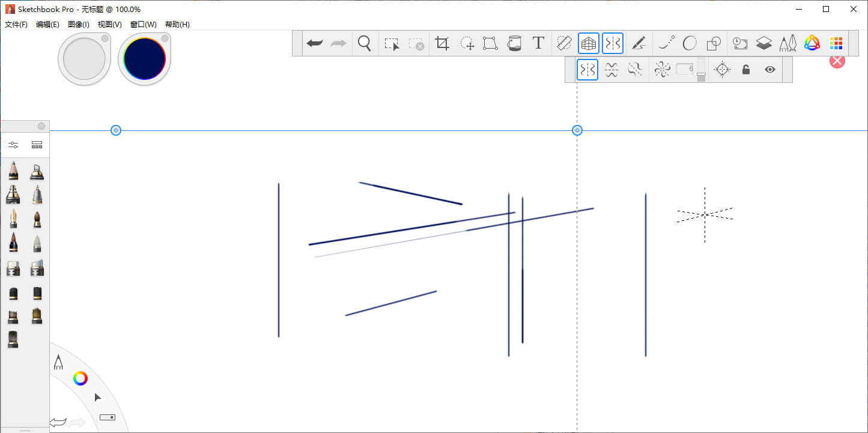
Task: Open the Layer Editor
Action: pos(763,43)
